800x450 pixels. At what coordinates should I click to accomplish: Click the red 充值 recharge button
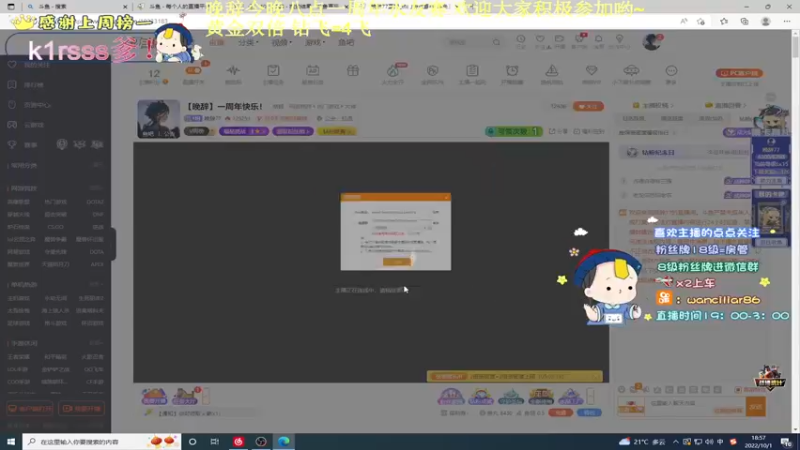pyautogui.click(x=560, y=412)
